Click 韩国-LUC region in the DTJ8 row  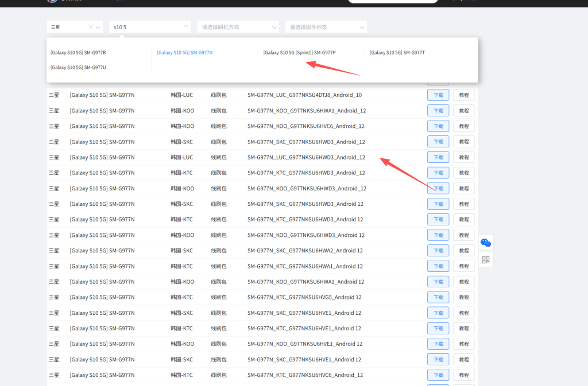point(181,95)
